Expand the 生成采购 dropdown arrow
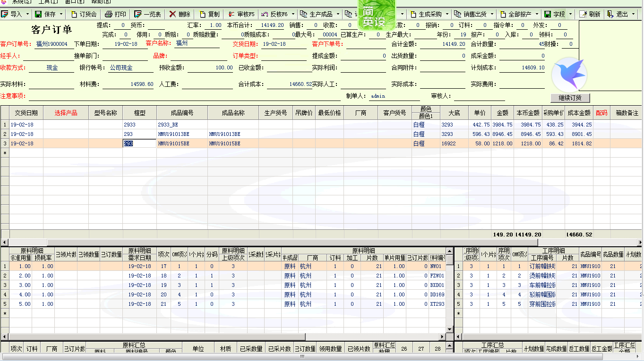The height and width of the screenshot is (361, 644). (x=447, y=14)
